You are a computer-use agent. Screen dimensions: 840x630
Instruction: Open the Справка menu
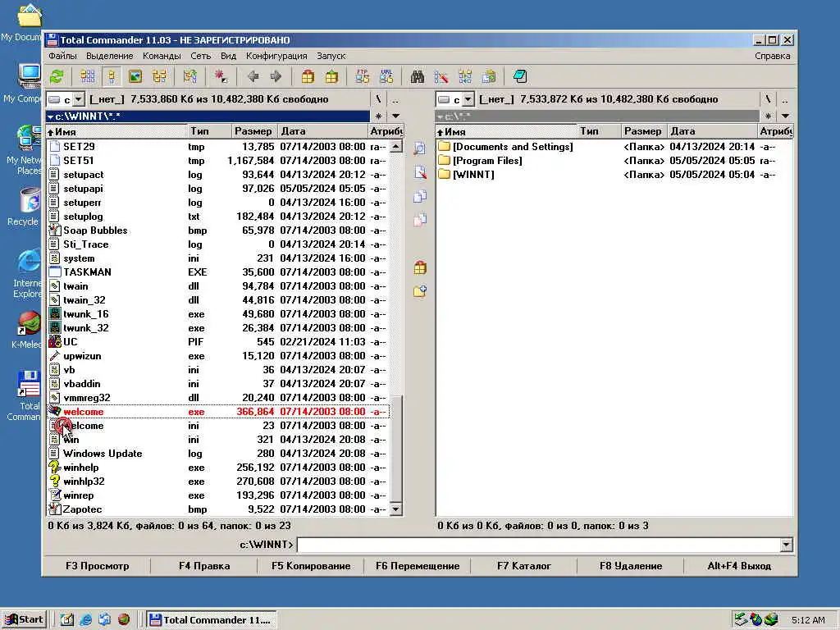point(772,56)
